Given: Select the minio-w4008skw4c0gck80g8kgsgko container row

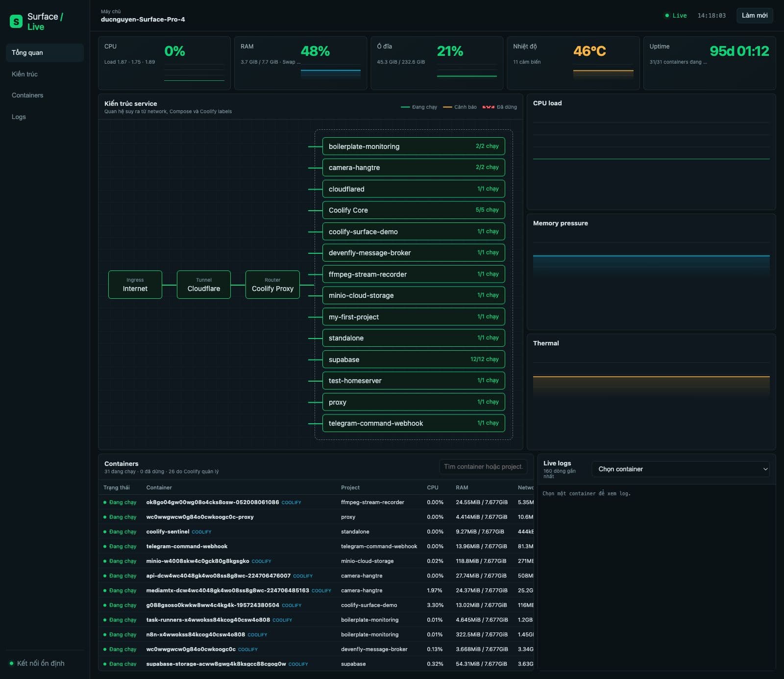Looking at the screenshot, I should pos(316,561).
